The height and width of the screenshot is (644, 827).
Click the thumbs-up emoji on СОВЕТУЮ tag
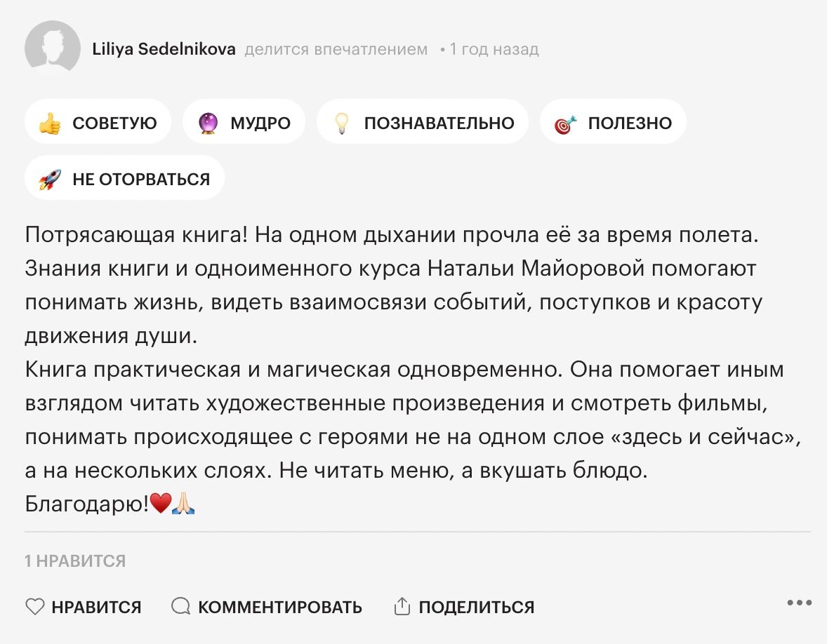[50, 123]
